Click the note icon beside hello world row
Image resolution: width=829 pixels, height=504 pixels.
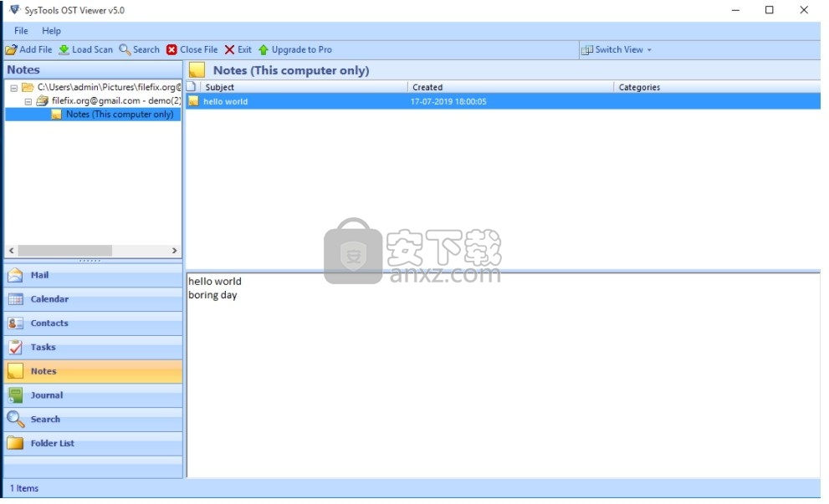click(x=193, y=101)
